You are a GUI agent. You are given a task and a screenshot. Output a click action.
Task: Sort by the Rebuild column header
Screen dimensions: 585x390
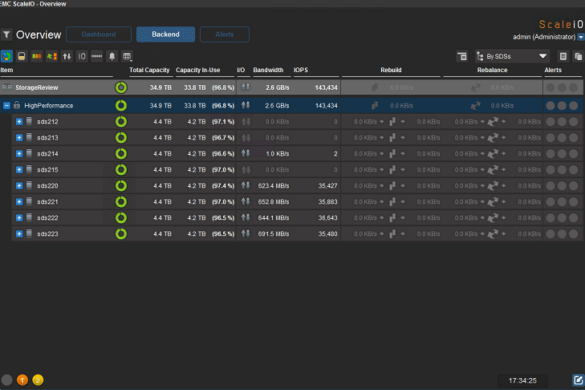point(391,70)
